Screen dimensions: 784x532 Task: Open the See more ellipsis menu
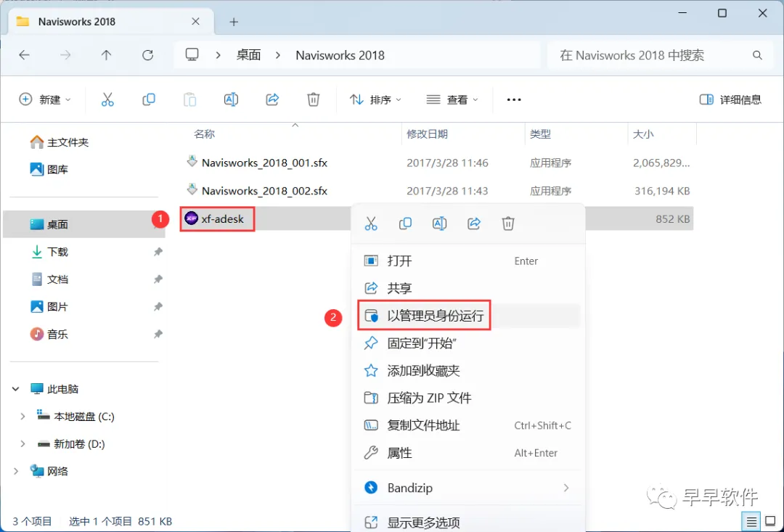point(514,99)
